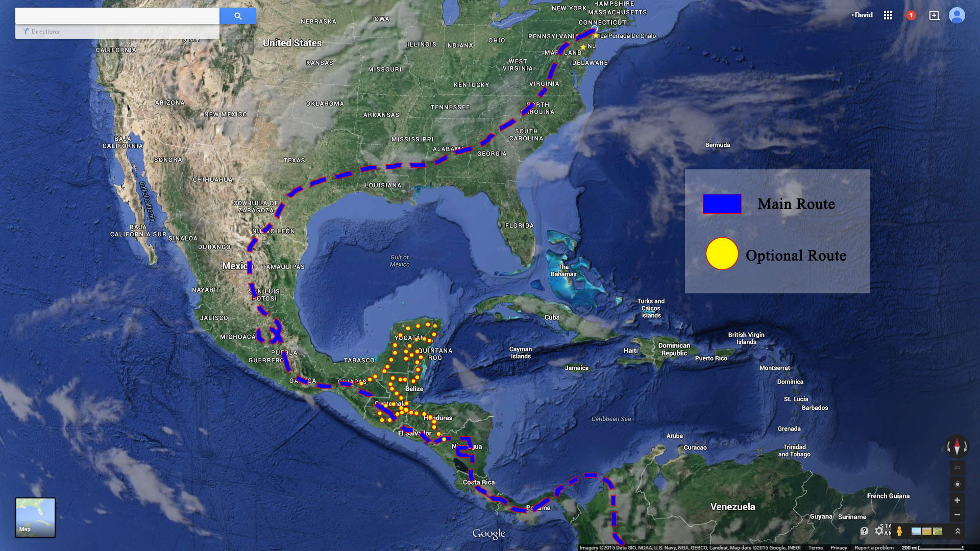This screenshot has height=551, width=980.
Task: Expand the imagery photo carousel
Action: pos(958,531)
